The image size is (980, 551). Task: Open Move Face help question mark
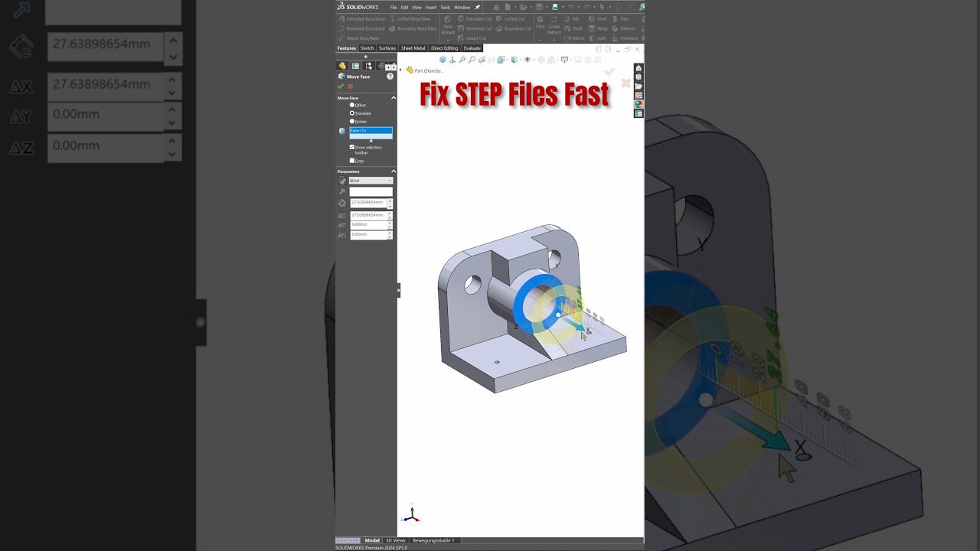(x=390, y=77)
